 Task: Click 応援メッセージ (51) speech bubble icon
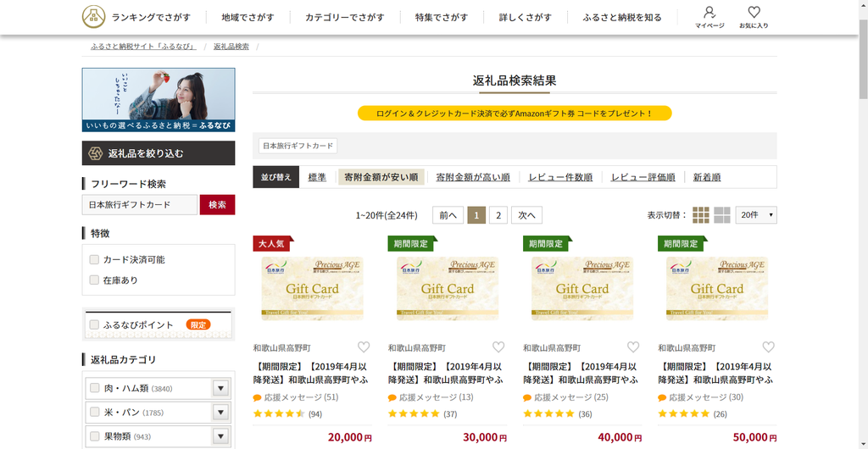pos(257,397)
